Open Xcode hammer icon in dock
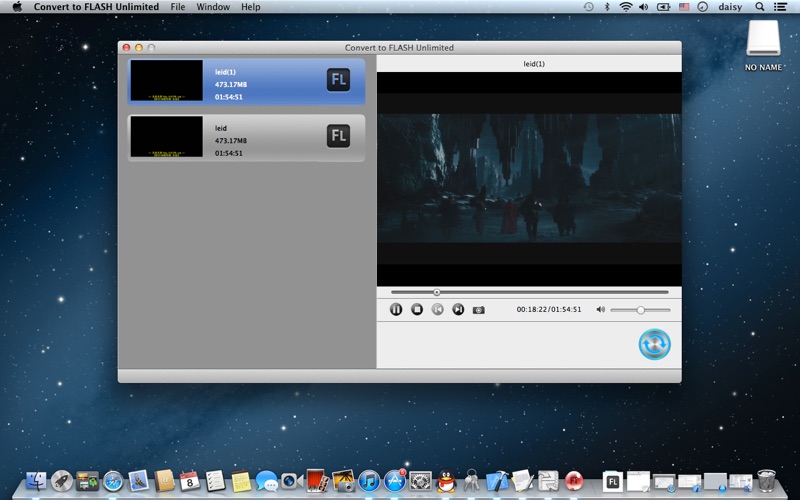 (497, 481)
